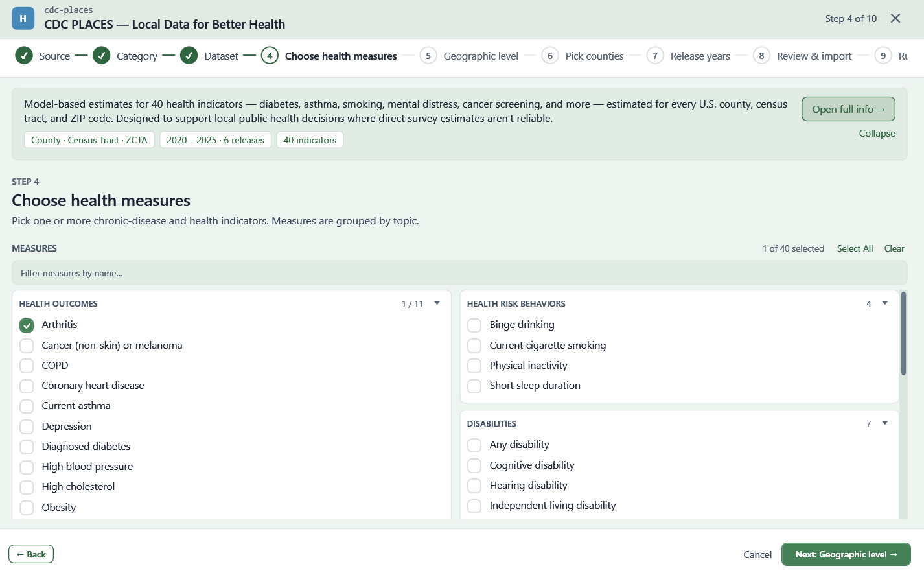Image resolution: width=924 pixels, height=575 pixels.
Task: Check Coronary heart disease checkbox
Action: [27, 386]
